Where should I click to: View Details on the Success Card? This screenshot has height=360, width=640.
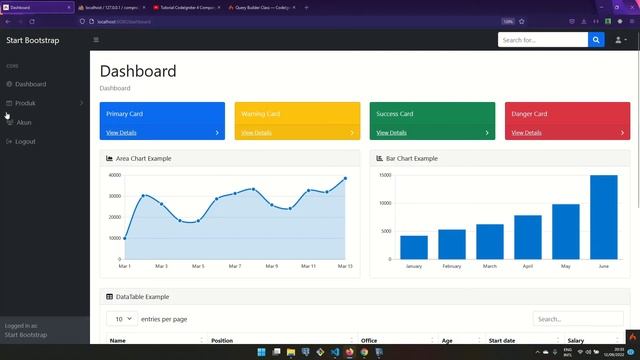(x=391, y=133)
